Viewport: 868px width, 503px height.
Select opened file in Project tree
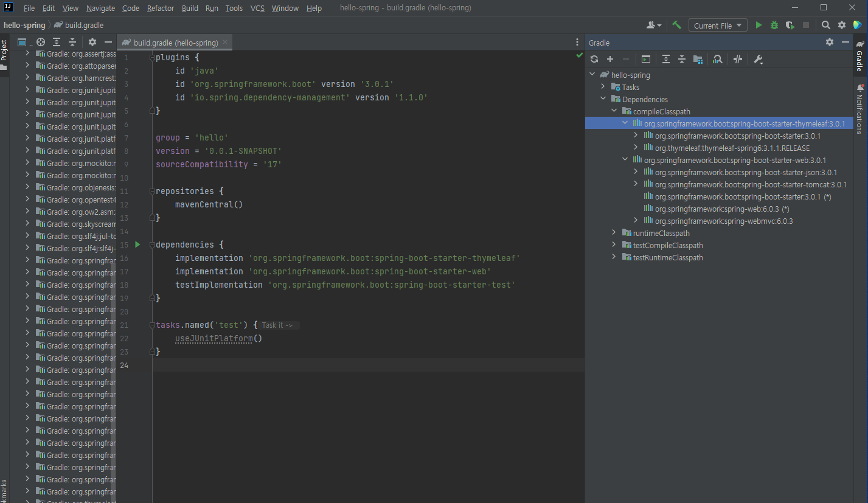coord(41,42)
